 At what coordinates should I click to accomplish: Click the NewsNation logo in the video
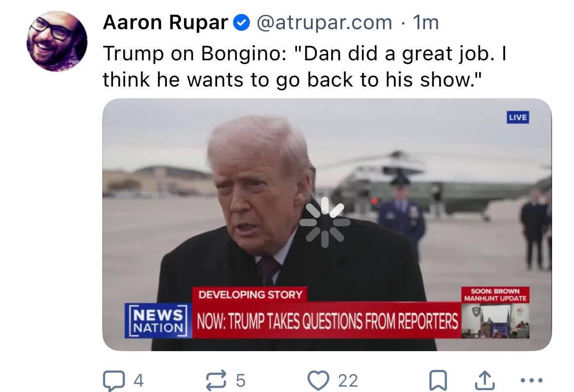pyautogui.click(x=158, y=321)
